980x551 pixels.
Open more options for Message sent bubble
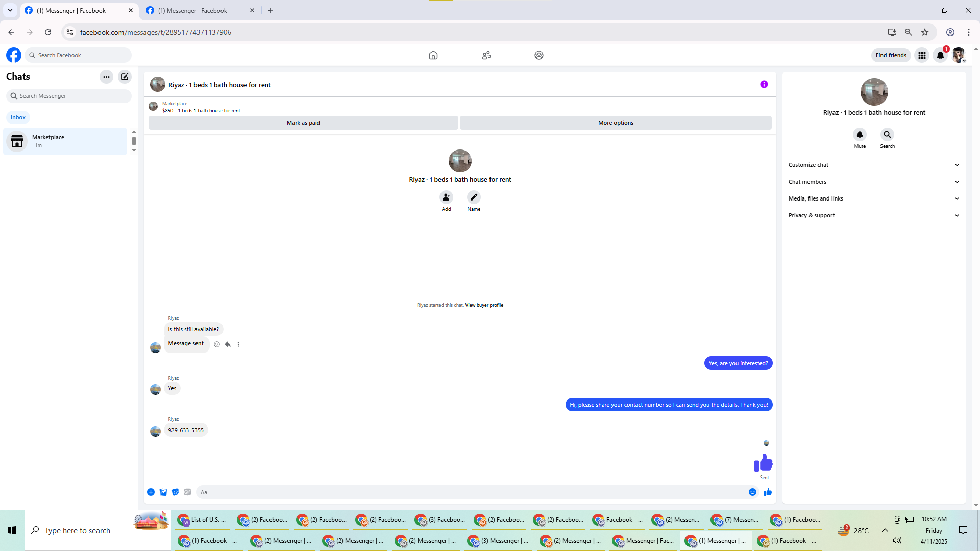click(238, 344)
